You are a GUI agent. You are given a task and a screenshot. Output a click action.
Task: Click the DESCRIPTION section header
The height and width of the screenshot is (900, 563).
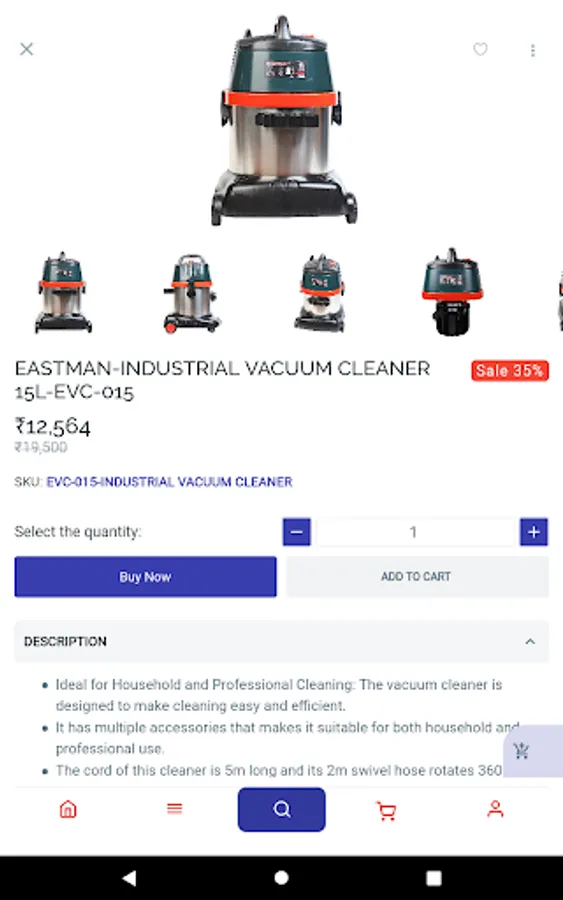(x=281, y=642)
